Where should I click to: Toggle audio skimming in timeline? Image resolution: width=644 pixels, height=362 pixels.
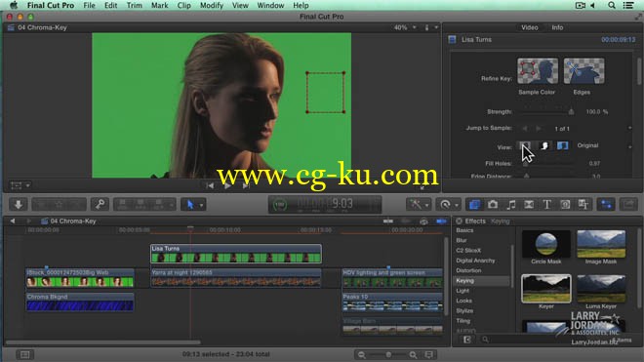pos(406,221)
